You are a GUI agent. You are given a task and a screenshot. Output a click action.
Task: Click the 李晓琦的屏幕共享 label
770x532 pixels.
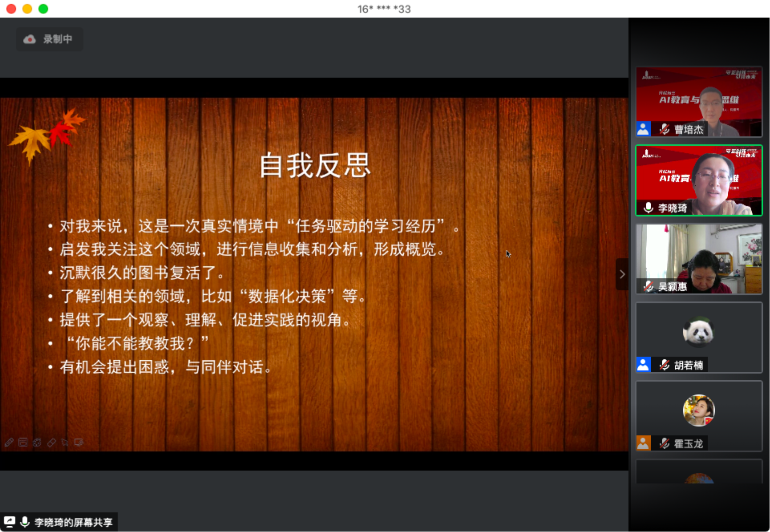(73, 522)
